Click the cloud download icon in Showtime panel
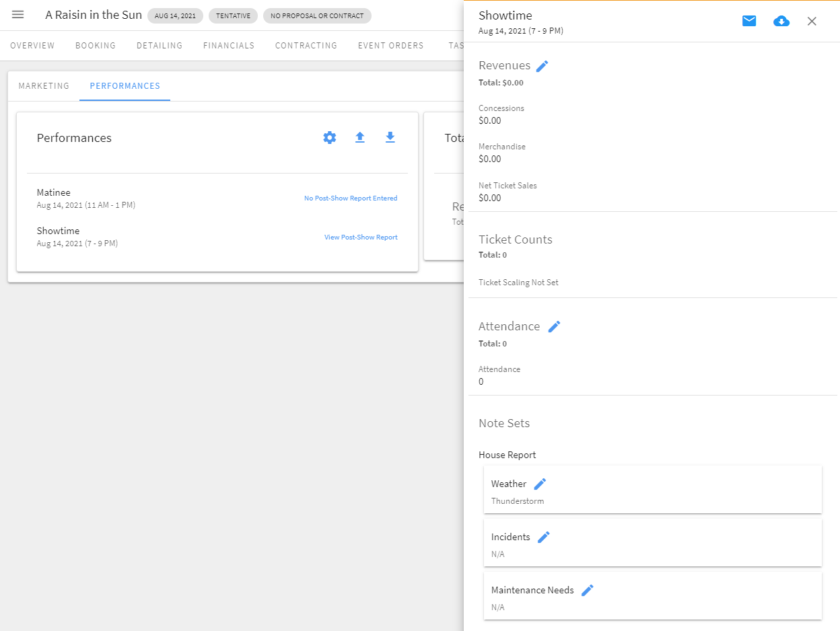Viewport: 840px width, 631px height. 781,21
